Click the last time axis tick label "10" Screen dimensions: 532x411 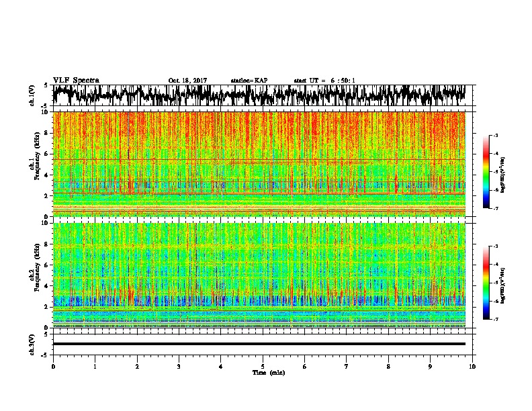pos(472,367)
